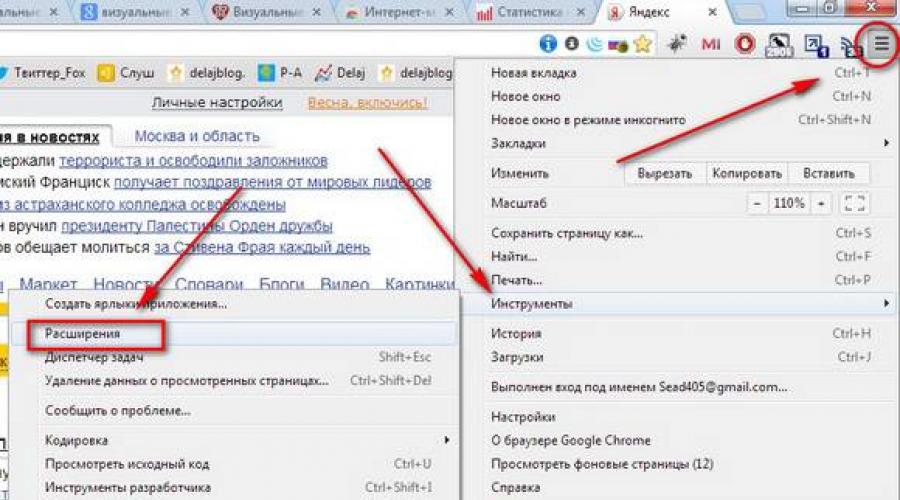Click the red stop-hand adblock icon
Image resolution: width=900 pixels, height=500 pixels.
pos(745,44)
